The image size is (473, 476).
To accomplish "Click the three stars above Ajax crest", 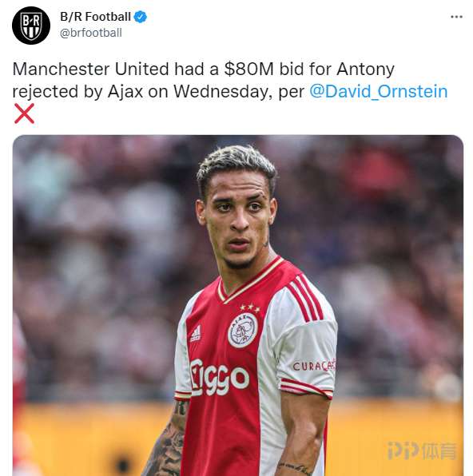I will coord(250,307).
